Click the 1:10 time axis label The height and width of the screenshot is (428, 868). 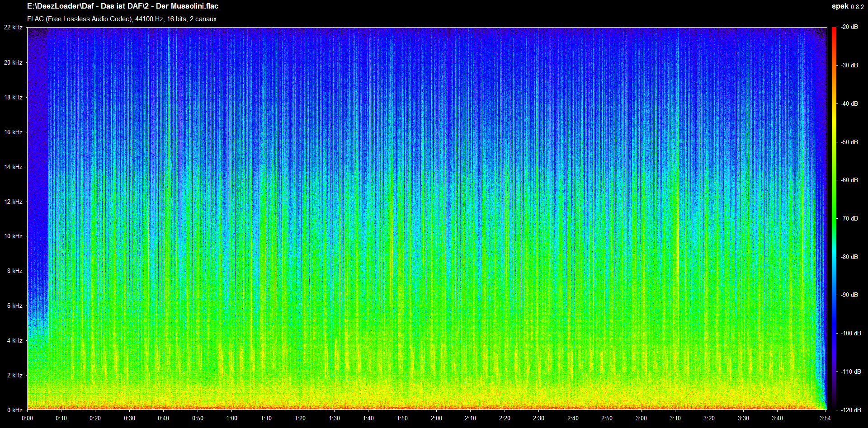(x=266, y=418)
